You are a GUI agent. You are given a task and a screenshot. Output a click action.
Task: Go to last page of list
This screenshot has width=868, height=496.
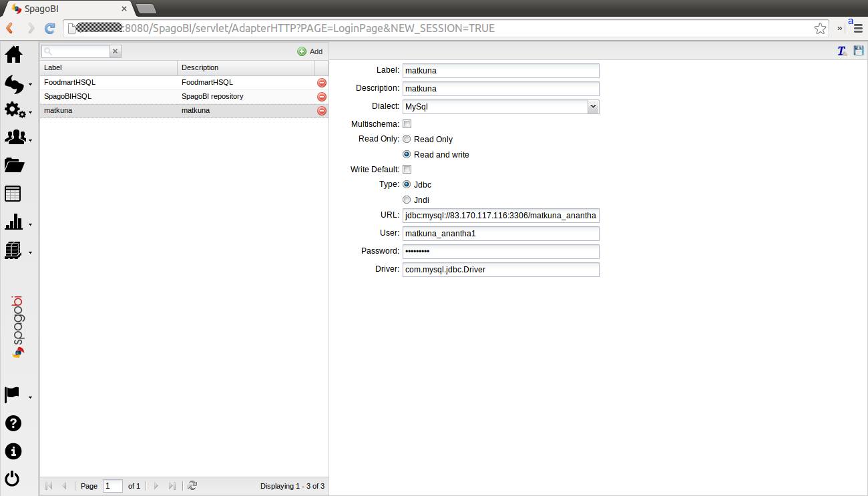pos(172,486)
